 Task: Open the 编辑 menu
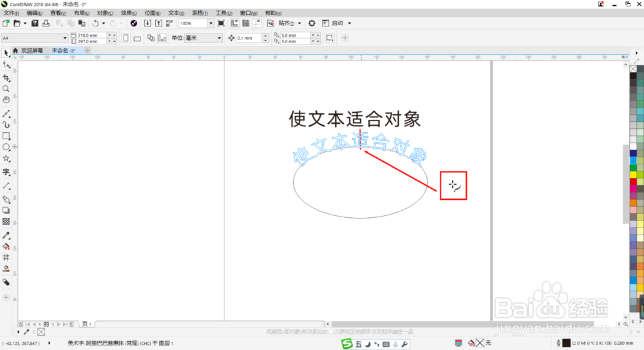35,13
